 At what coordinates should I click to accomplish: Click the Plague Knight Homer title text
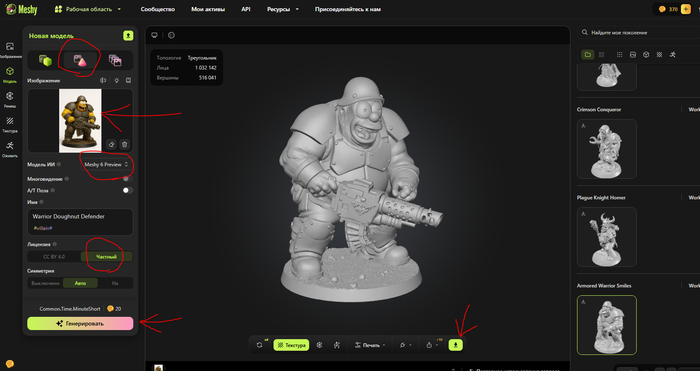pyautogui.click(x=601, y=197)
